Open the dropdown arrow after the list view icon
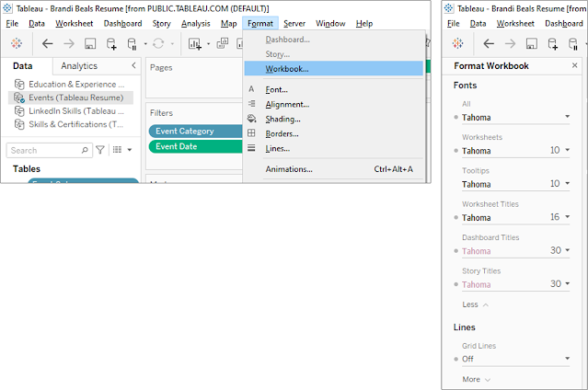 coord(130,150)
